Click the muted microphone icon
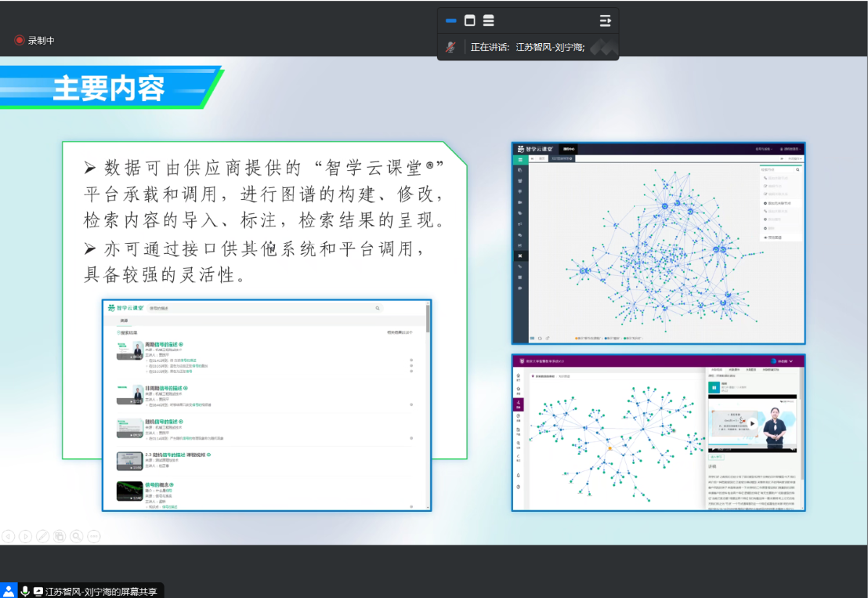868x598 pixels. tap(450, 47)
